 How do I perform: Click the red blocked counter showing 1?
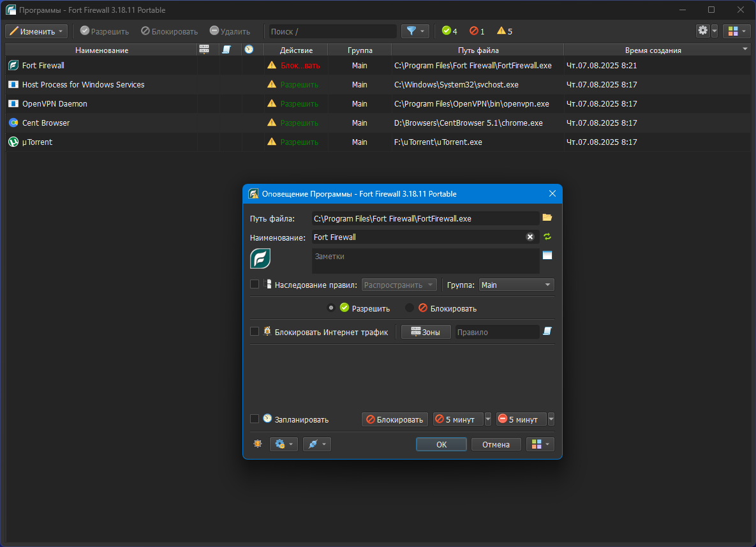[x=477, y=31]
